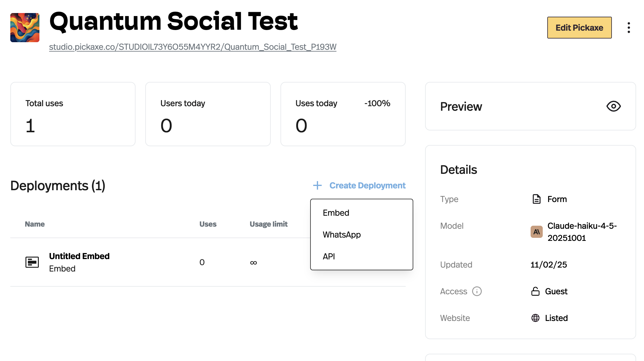This screenshot has width=644, height=361.
Task: Click the Access info circle icon
Action: click(x=477, y=291)
